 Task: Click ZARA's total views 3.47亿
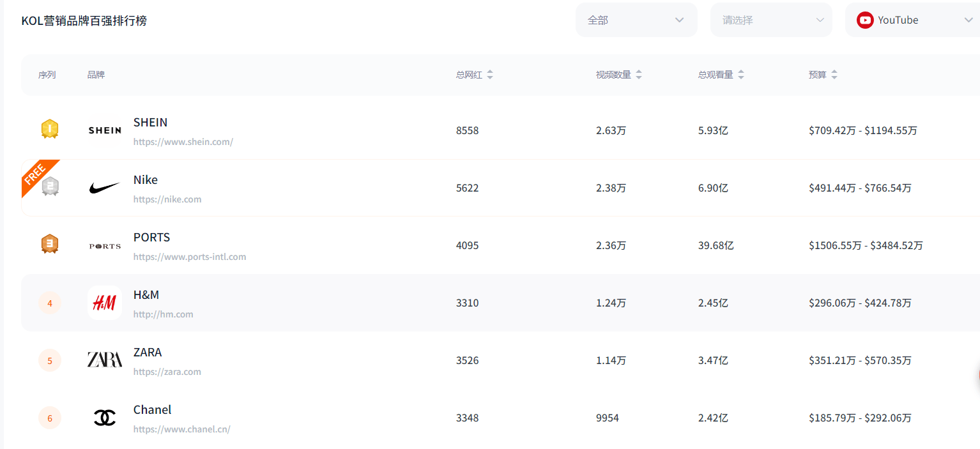(x=713, y=360)
